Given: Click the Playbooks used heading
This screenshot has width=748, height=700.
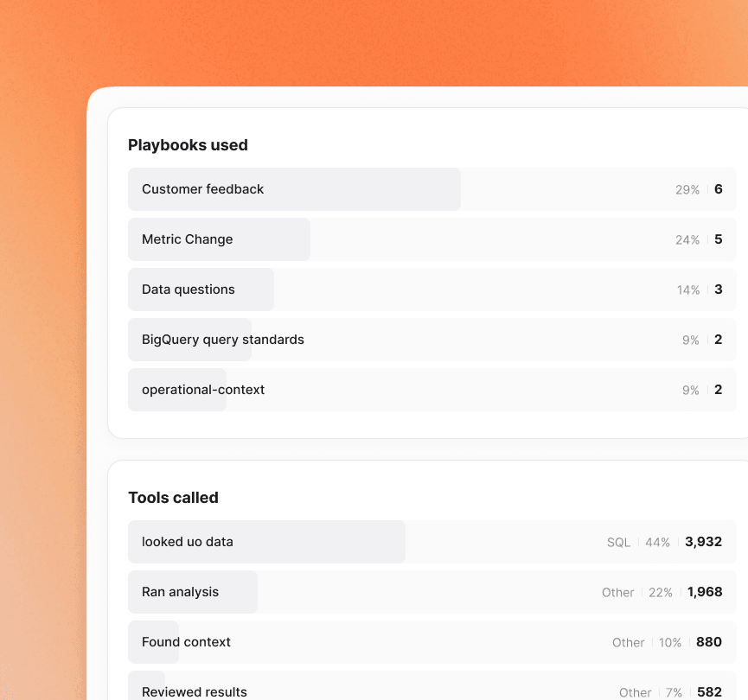Looking at the screenshot, I should (188, 145).
